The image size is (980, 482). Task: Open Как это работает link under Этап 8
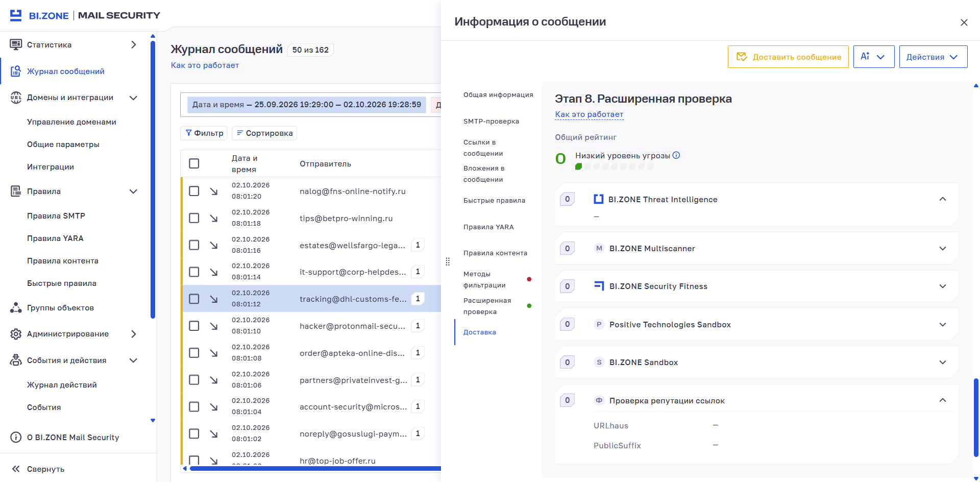[x=589, y=114]
